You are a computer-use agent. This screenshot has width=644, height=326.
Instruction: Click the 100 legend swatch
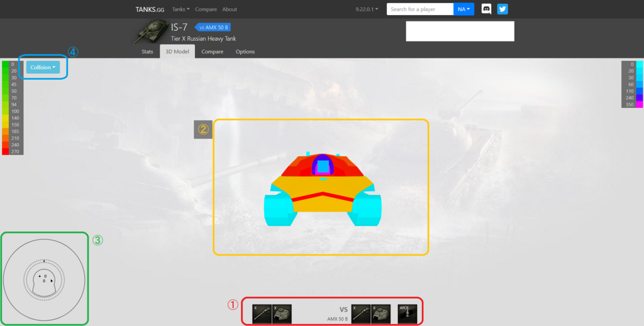click(x=5, y=111)
